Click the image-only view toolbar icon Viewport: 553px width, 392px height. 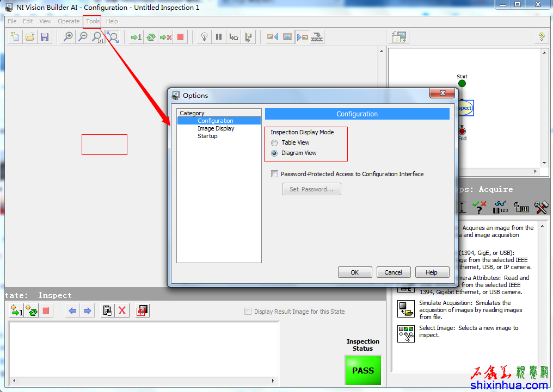tap(287, 36)
